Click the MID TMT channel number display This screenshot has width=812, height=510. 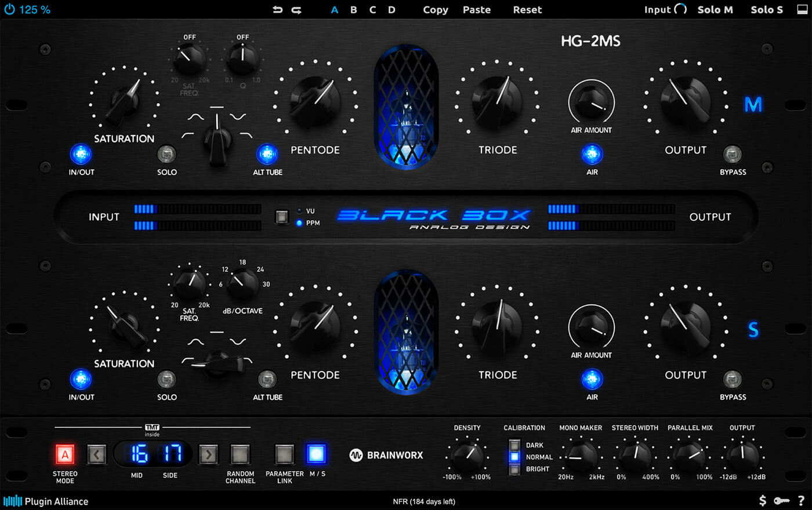[x=139, y=454]
